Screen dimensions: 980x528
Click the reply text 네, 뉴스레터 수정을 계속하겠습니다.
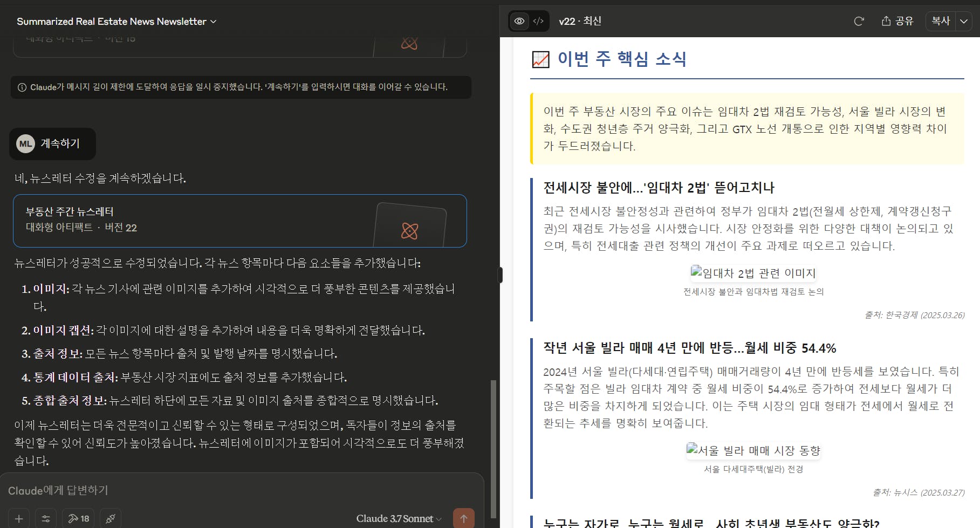coord(100,179)
